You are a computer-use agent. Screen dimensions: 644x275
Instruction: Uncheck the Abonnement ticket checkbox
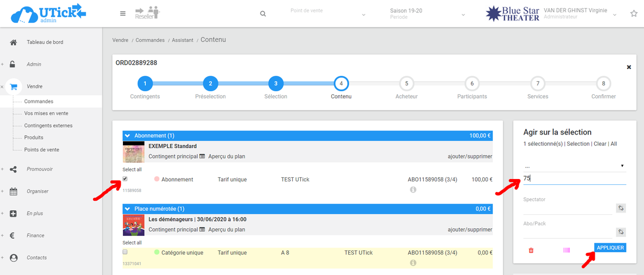tap(125, 179)
